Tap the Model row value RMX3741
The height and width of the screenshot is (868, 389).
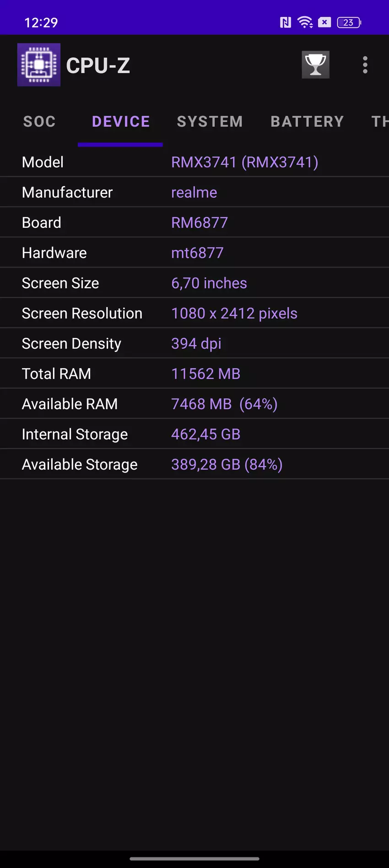pyautogui.click(x=244, y=162)
